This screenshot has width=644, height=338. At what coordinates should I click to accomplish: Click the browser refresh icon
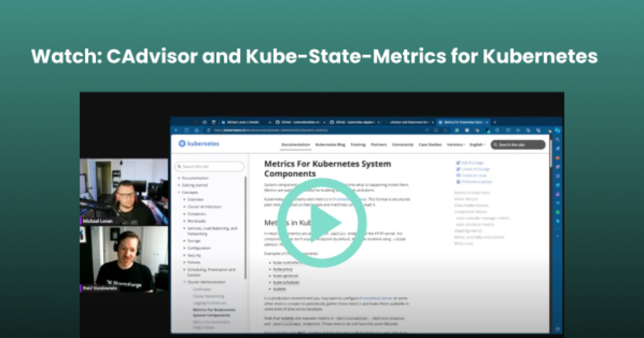(186, 130)
